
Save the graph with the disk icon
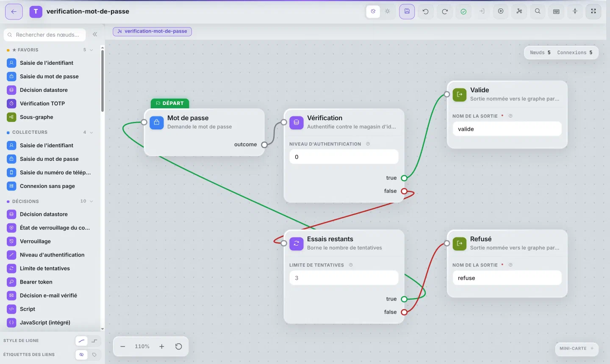point(407,11)
